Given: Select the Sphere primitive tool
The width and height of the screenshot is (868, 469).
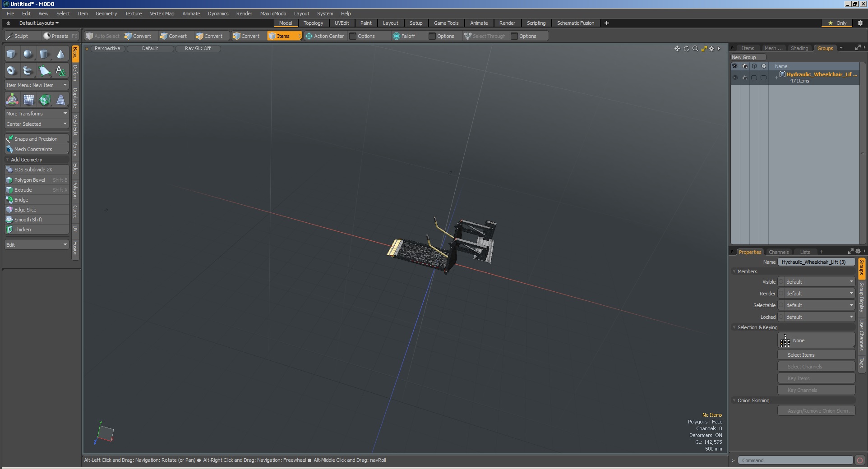Looking at the screenshot, I should click(28, 54).
